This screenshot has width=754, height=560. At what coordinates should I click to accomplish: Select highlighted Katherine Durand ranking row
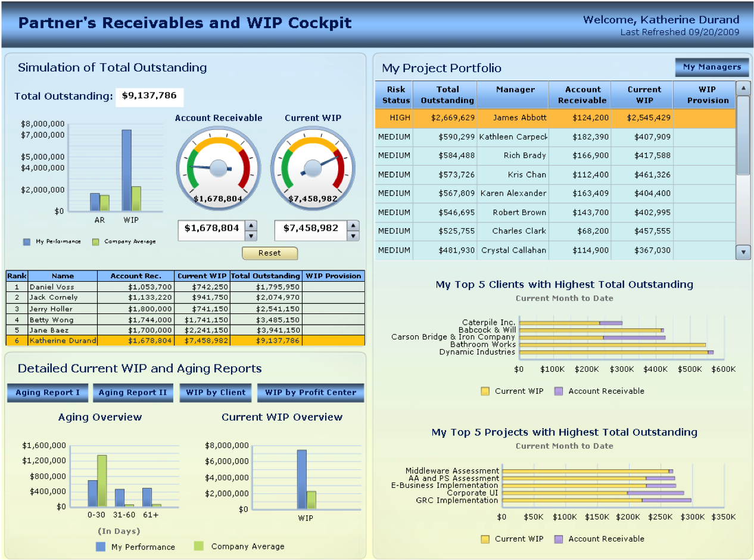tap(185, 341)
